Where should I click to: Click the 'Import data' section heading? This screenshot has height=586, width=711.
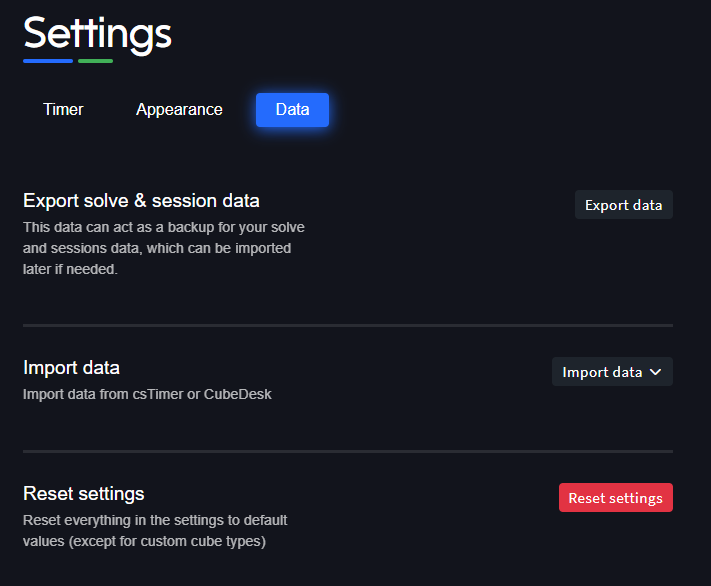(71, 367)
